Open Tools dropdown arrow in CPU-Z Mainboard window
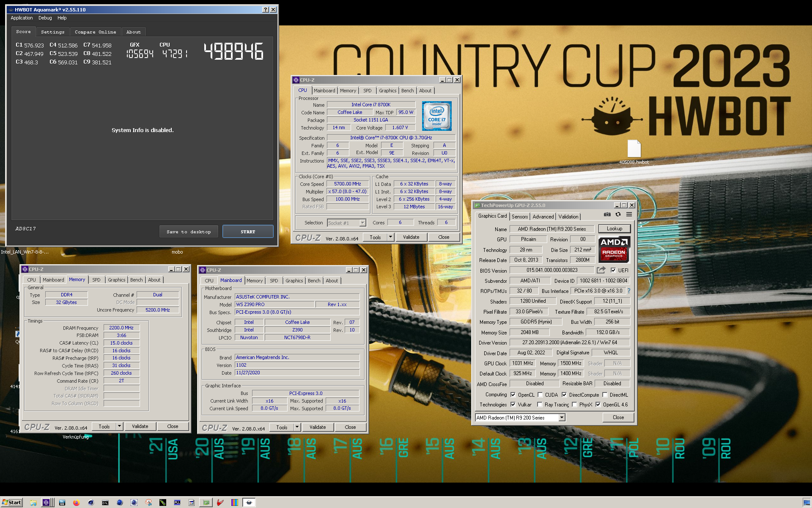This screenshot has height=508, width=812. (x=297, y=427)
